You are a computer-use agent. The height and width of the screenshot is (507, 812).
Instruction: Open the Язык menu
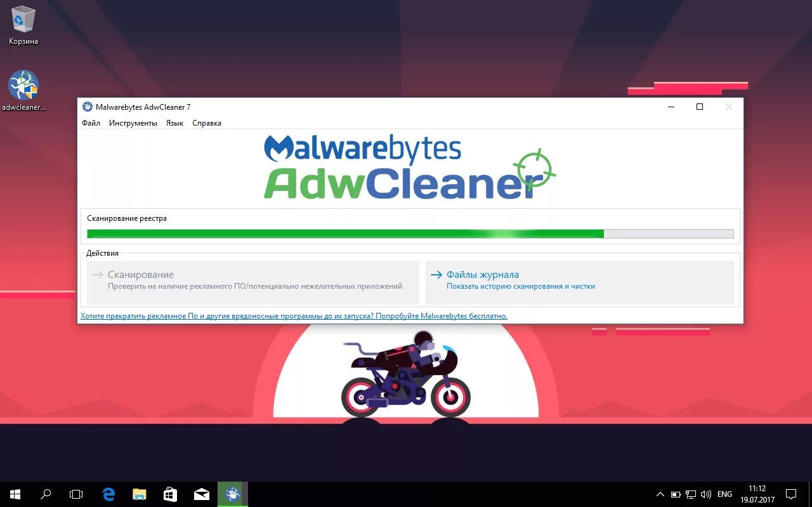point(175,123)
